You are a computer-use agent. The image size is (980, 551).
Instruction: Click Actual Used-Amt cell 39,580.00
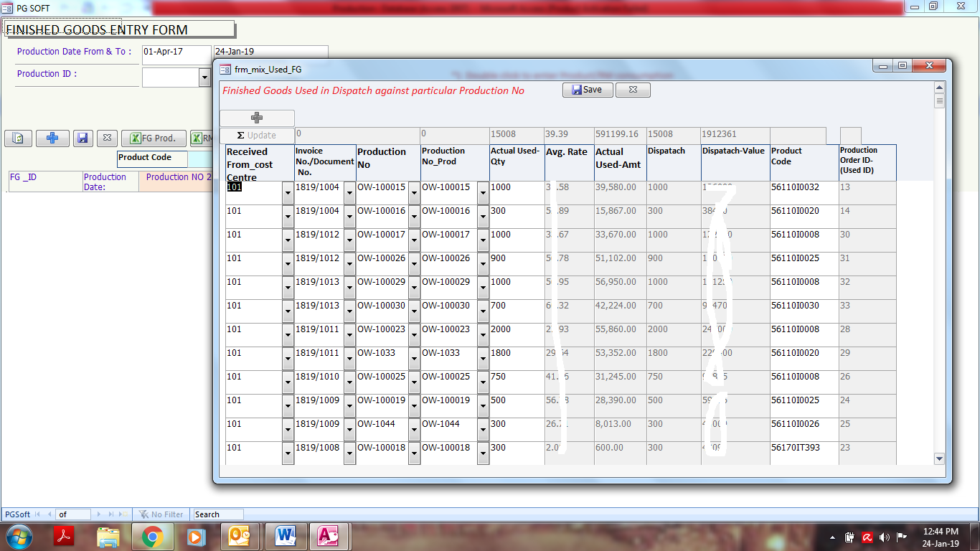(x=621, y=192)
